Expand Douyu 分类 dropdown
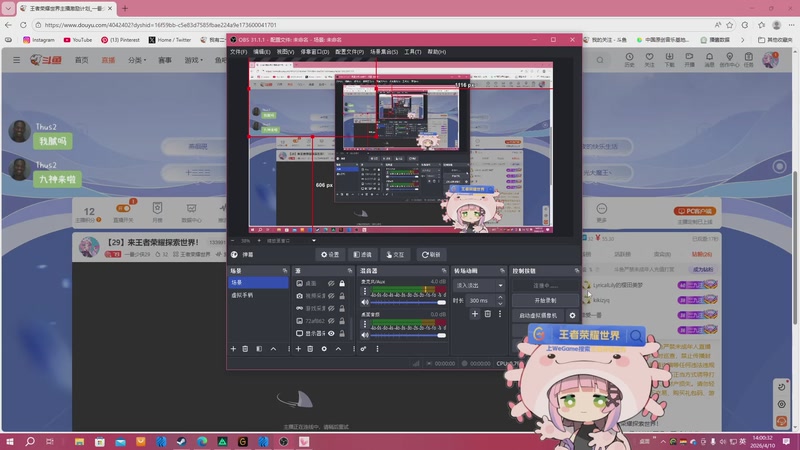The image size is (800, 450). tap(137, 60)
